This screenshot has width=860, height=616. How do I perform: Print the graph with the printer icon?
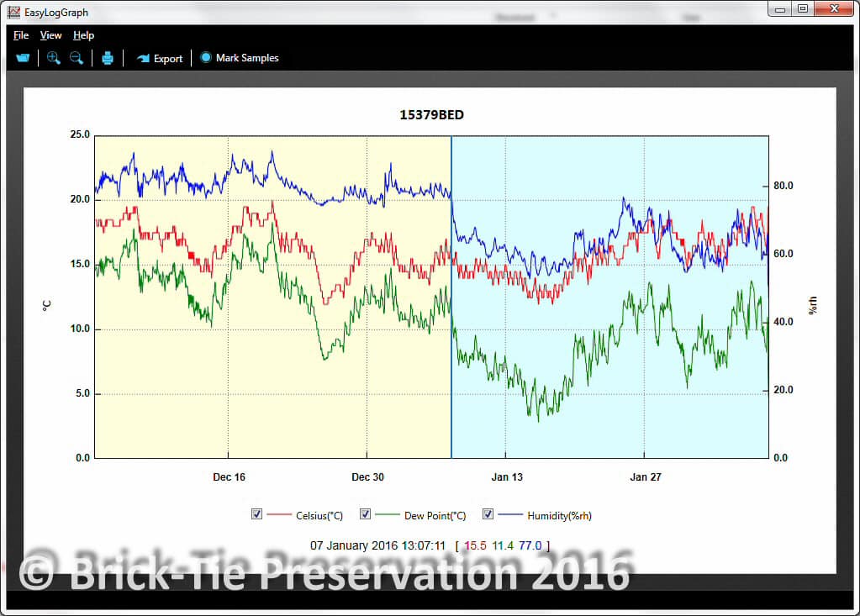pyautogui.click(x=108, y=58)
